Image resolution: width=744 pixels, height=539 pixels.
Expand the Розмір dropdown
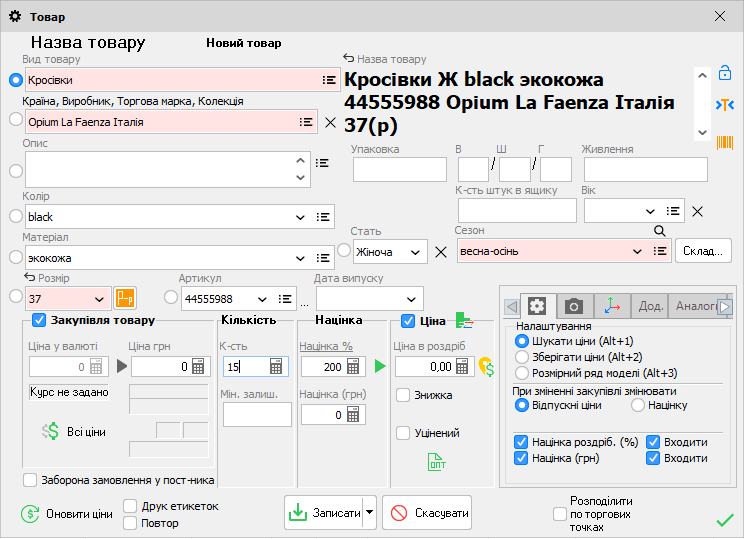tap(98, 299)
